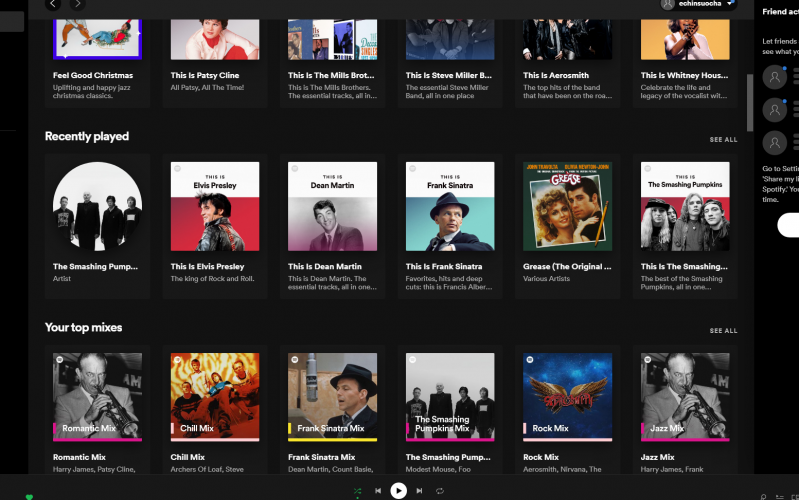Click 'All Patsy, All The Time!' description

point(207,88)
